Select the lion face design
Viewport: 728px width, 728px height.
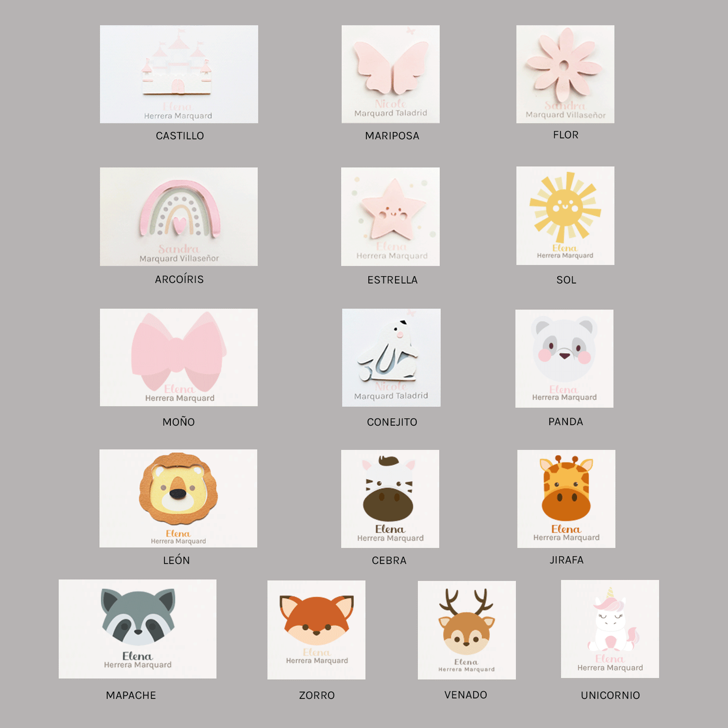tap(178, 498)
